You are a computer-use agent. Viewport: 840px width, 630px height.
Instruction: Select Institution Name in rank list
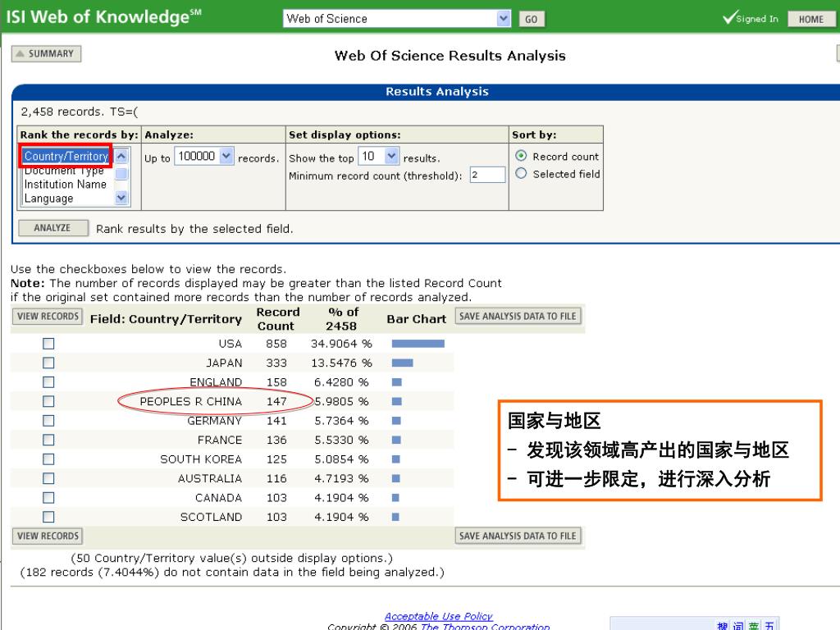point(66,185)
